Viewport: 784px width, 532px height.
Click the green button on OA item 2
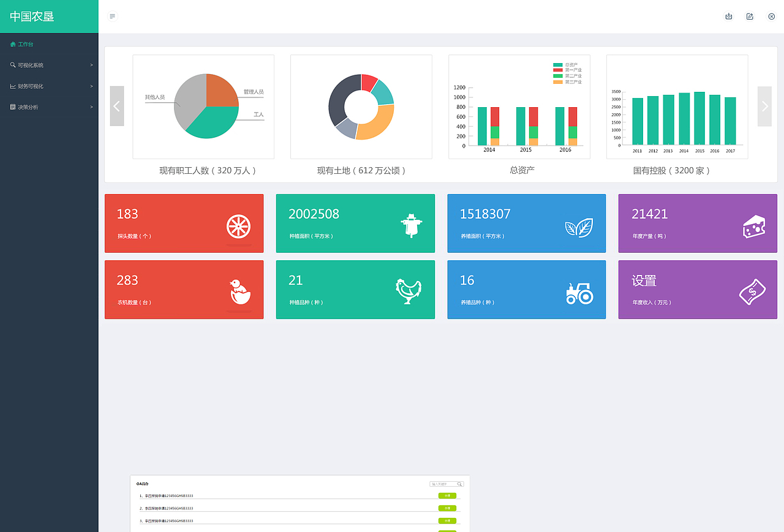(447, 508)
